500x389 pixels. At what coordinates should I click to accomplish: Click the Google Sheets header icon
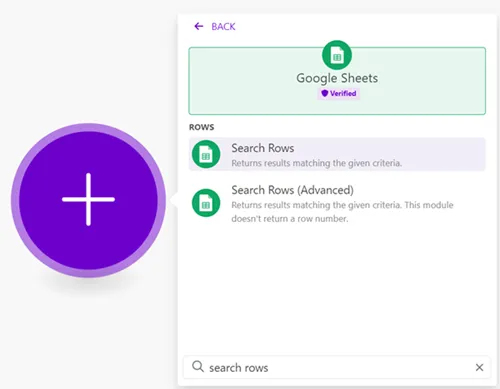tap(337, 55)
